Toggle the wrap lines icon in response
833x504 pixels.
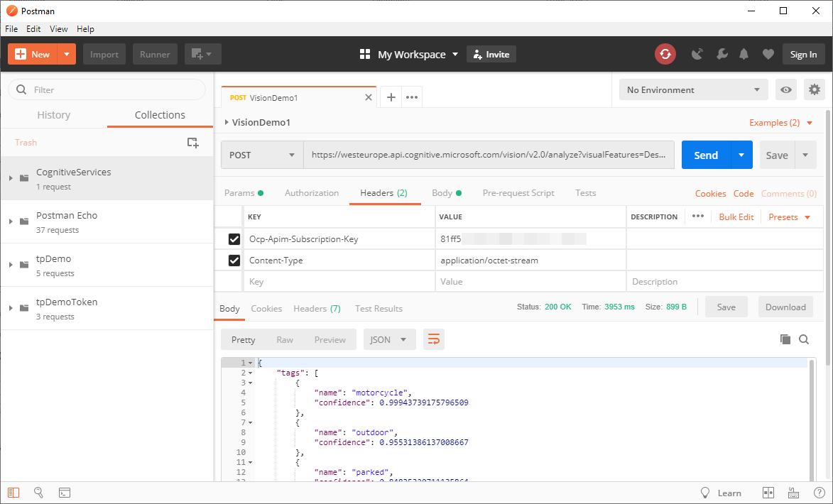click(433, 340)
